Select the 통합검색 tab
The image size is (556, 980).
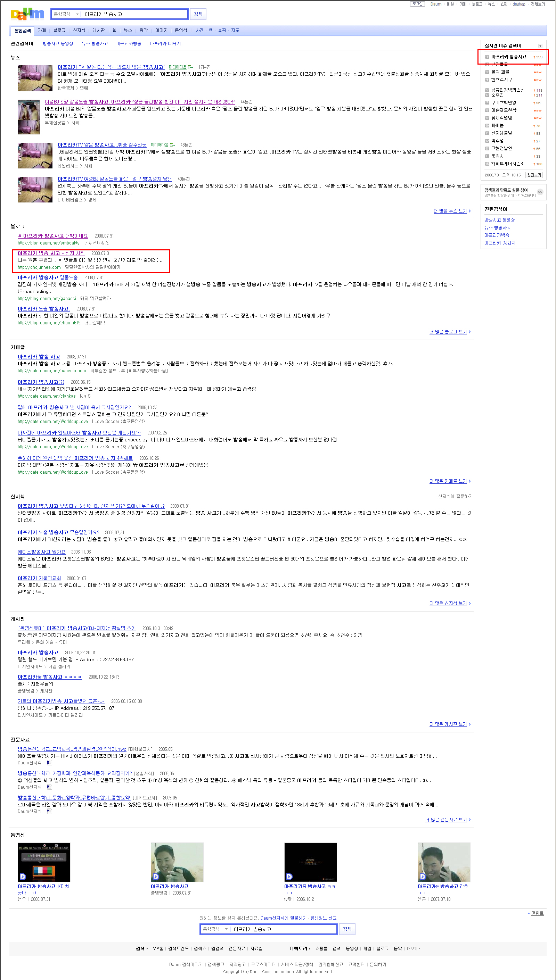pos(22,31)
